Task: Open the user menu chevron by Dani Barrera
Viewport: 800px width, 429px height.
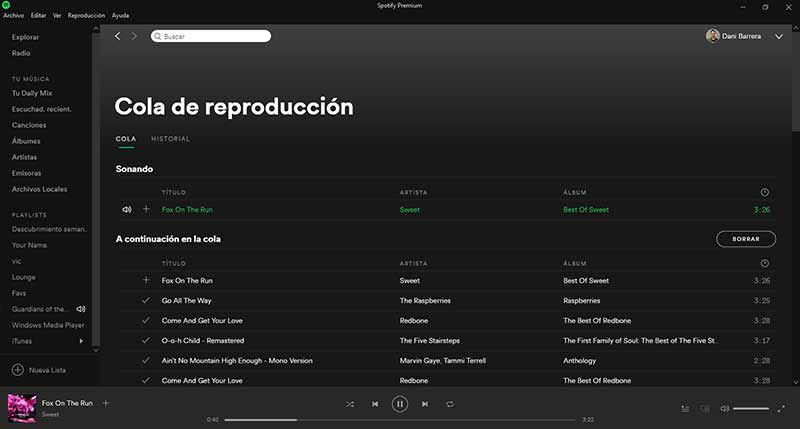Action: point(779,36)
